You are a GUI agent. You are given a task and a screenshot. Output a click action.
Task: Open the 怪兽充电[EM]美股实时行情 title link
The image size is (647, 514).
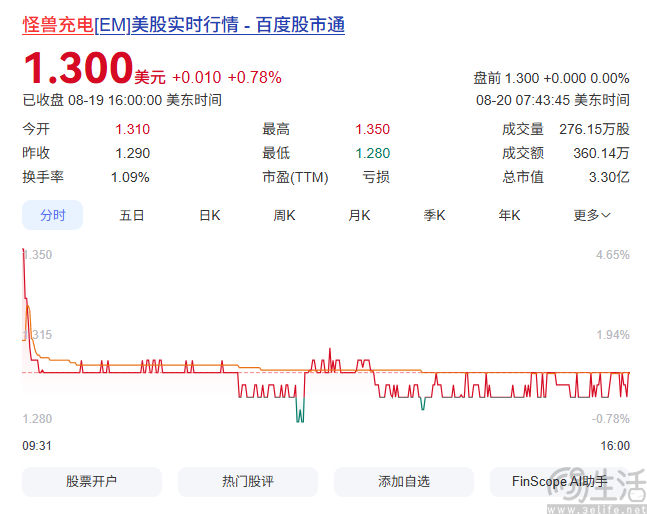(184, 25)
